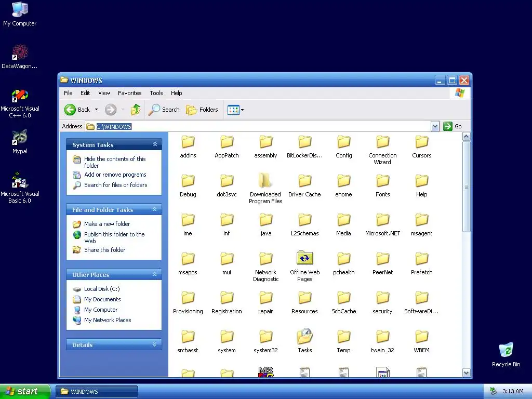Select the AppPatch folder
532x399 pixels.
tap(227, 147)
